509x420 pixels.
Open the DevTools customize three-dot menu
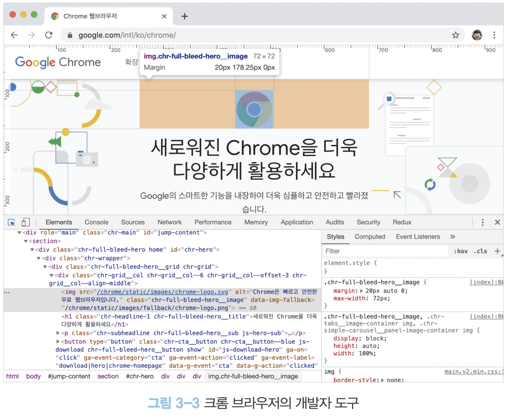(x=483, y=222)
